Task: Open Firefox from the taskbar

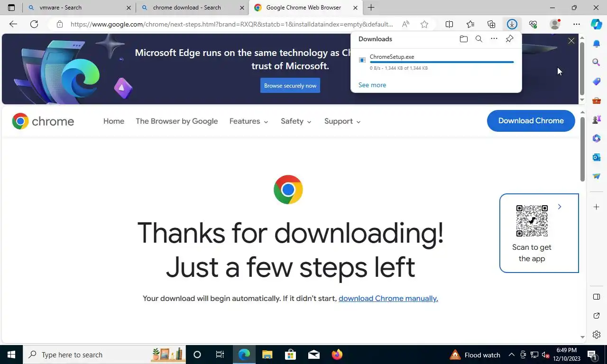Action: pyautogui.click(x=337, y=355)
